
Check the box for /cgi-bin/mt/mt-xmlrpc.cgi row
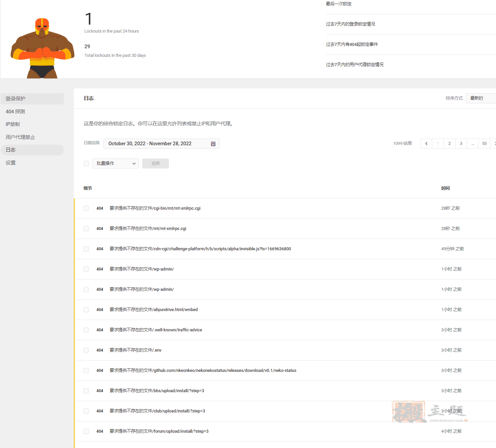tap(86, 208)
